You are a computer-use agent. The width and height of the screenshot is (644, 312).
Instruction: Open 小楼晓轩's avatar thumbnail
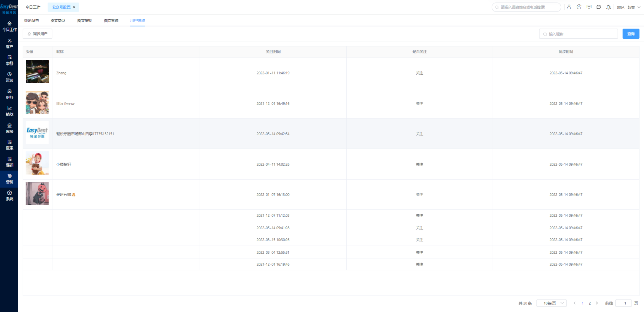(x=38, y=164)
